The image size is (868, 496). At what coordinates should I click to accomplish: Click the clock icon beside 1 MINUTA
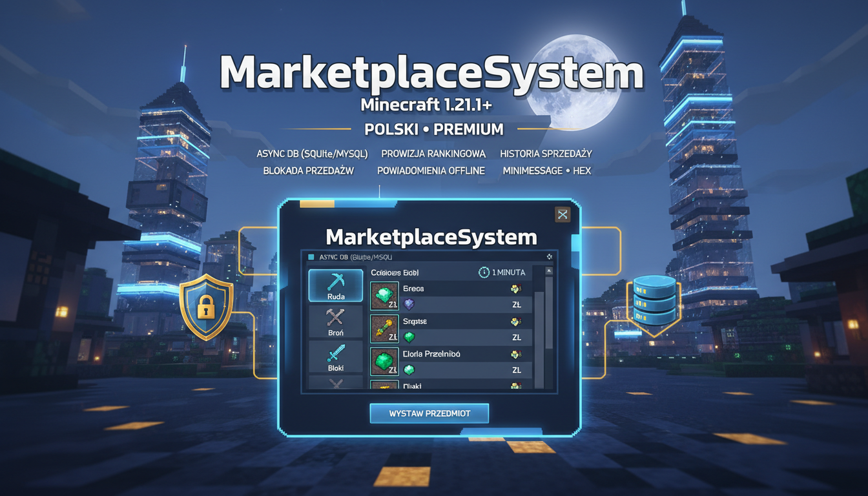click(484, 273)
